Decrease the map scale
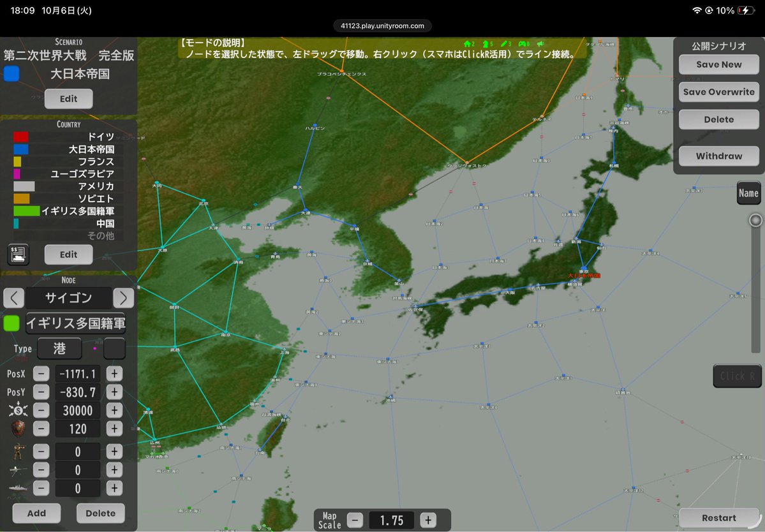Screen dimensions: 765x532 pyautogui.click(x=355, y=521)
